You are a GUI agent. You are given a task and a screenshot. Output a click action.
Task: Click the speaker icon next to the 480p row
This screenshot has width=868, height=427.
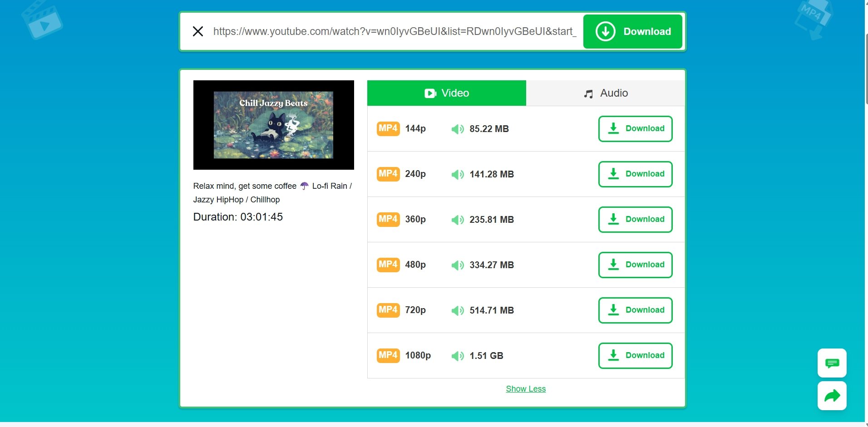click(x=458, y=265)
